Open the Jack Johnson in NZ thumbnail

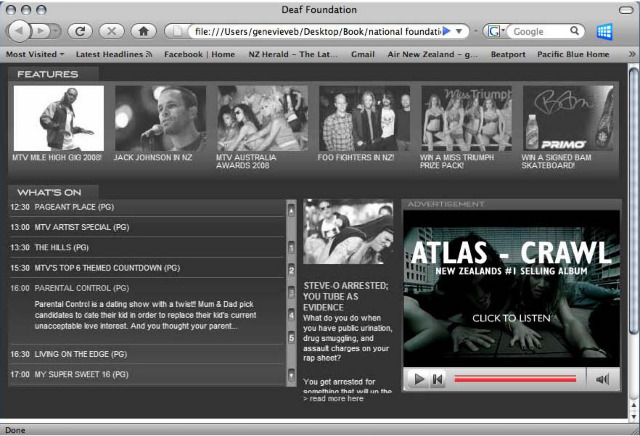click(x=160, y=118)
